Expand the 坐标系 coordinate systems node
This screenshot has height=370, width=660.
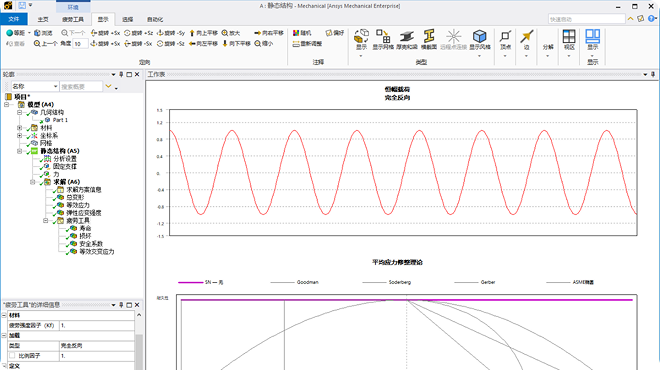(19, 136)
